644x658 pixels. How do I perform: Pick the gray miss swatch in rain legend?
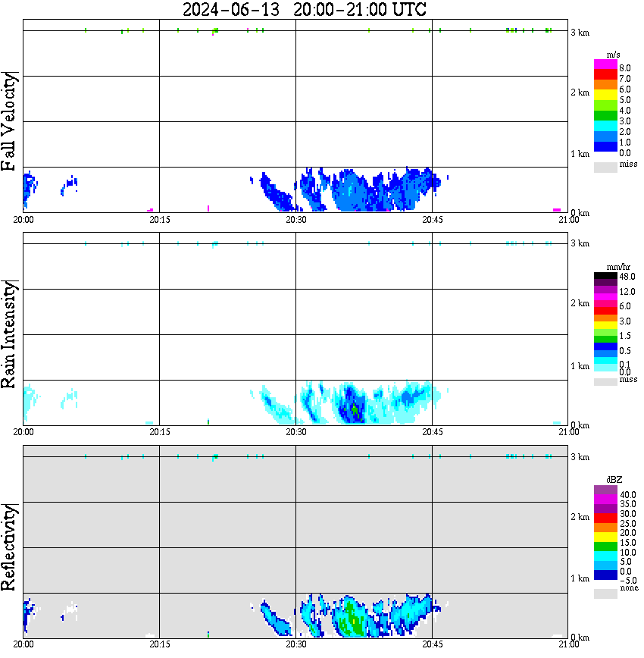tap(605, 381)
